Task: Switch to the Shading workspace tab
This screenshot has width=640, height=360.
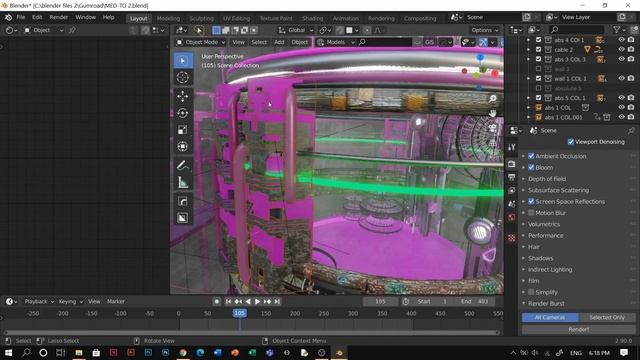Action: (313, 18)
